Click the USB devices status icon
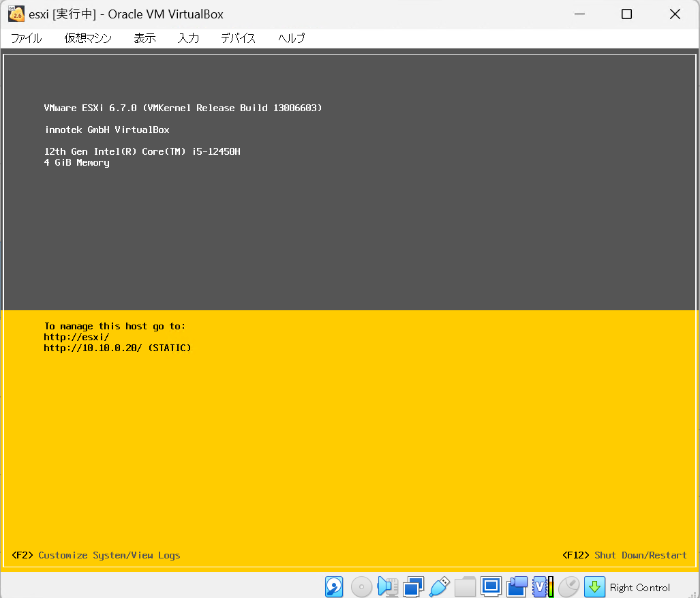This screenshot has width=700, height=598. tap(439, 587)
